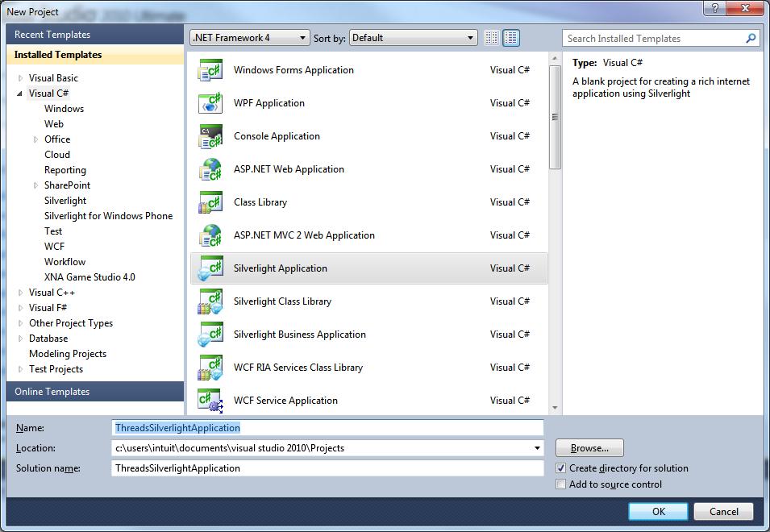770x532 pixels.
Task: Click the template list scroll down arrow
Action: pyautogui.click(x=555, y=407)
